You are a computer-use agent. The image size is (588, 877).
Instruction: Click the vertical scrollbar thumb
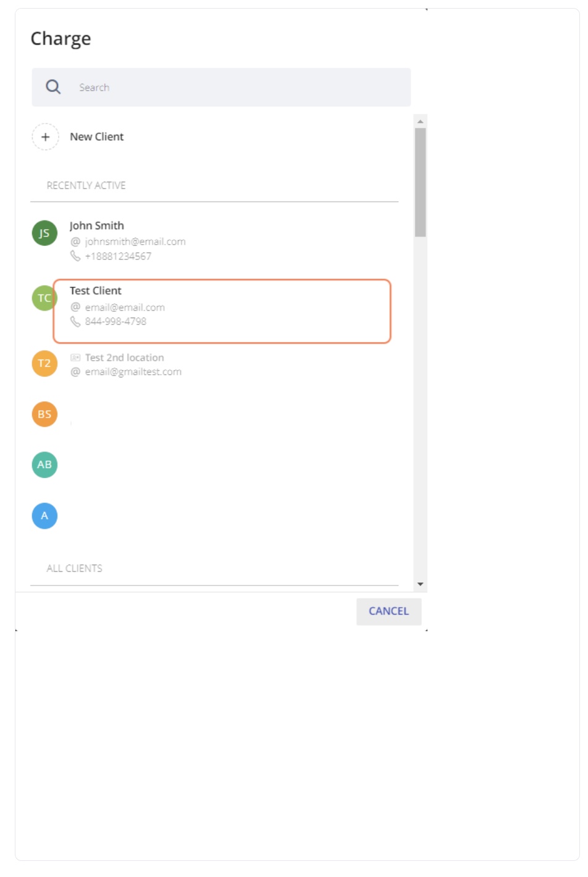(420, 182)
